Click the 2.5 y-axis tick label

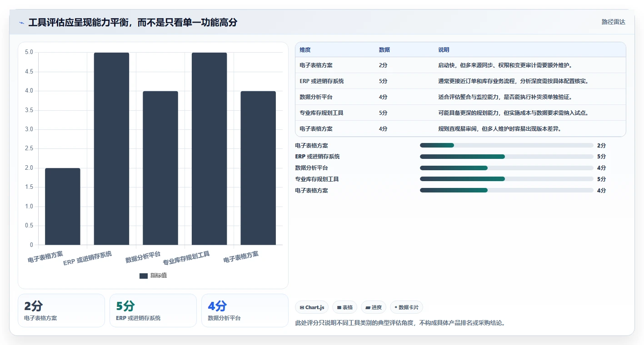pyautogui.click(x=29, y=148)
